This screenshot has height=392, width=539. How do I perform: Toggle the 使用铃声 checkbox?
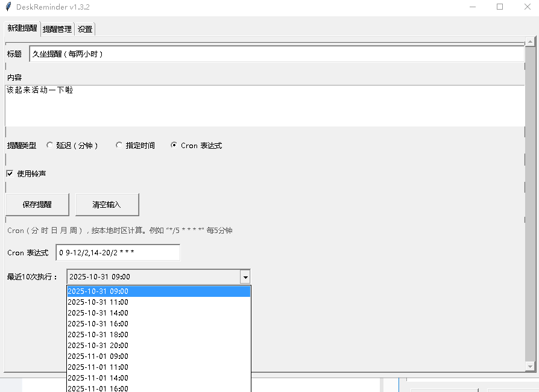pyautogui.click(x=10, y=173)
